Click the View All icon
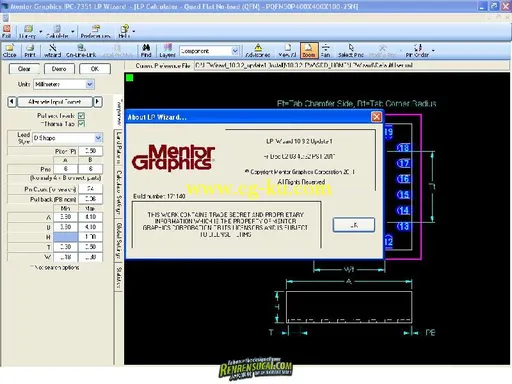This screenshot has width=512, height=384. coord(287,51)
